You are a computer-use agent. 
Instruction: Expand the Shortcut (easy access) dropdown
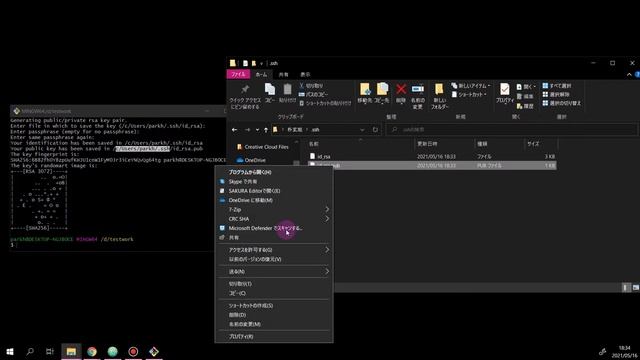(x=469, y=94)
